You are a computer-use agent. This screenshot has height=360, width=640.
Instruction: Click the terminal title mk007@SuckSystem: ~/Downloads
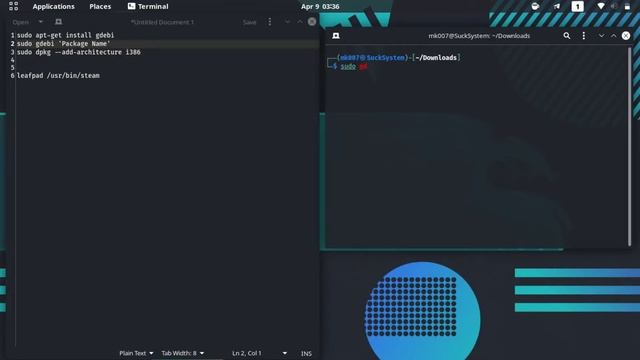click(x=479, y=36)
